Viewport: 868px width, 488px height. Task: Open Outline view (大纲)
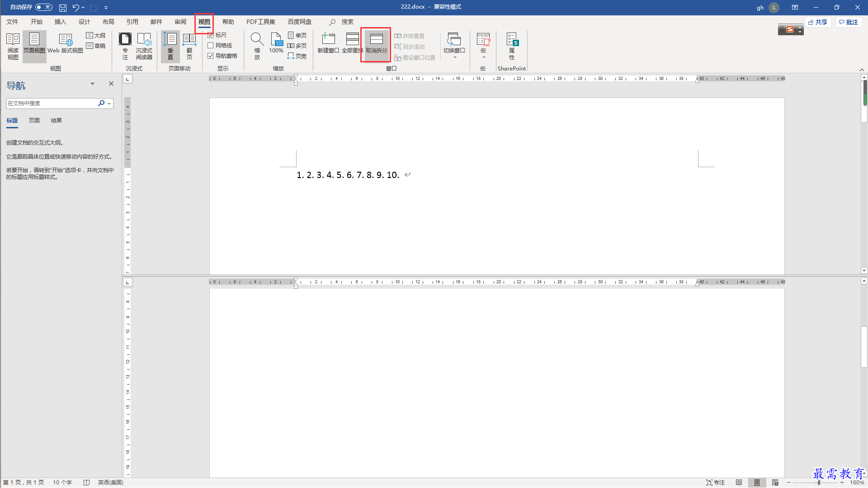96,35
